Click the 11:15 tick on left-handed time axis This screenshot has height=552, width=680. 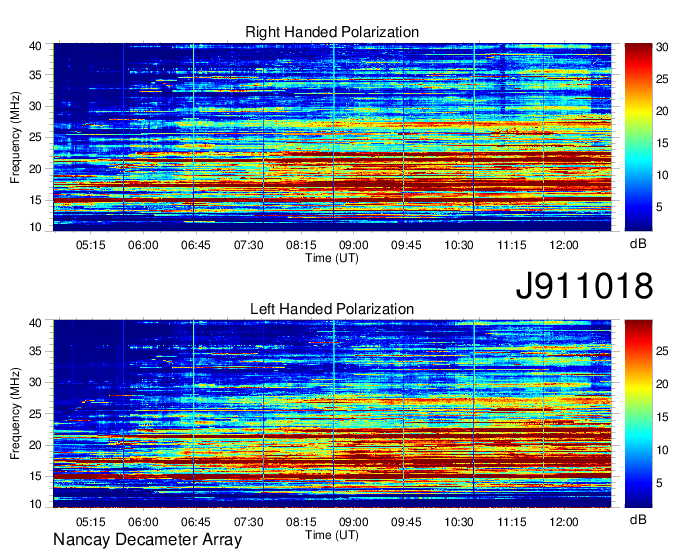(511, 522)
